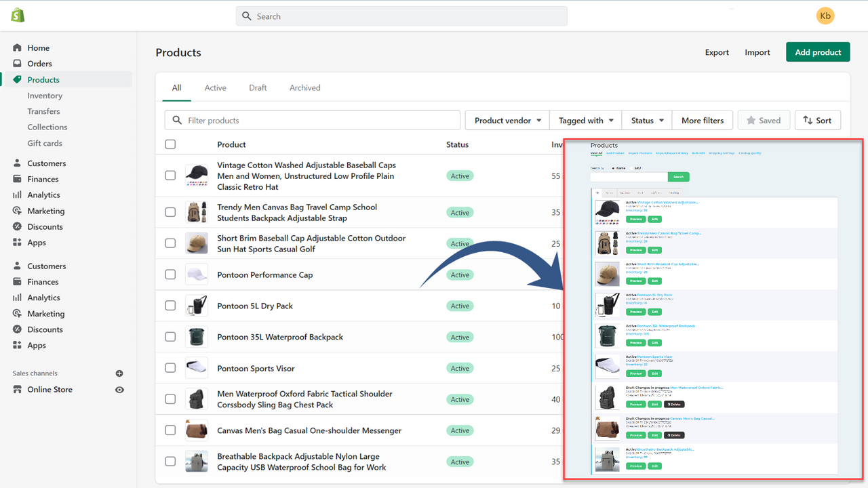
Task: Click Active badge for Breathable Backpack row
Action: tap(460, 462)
